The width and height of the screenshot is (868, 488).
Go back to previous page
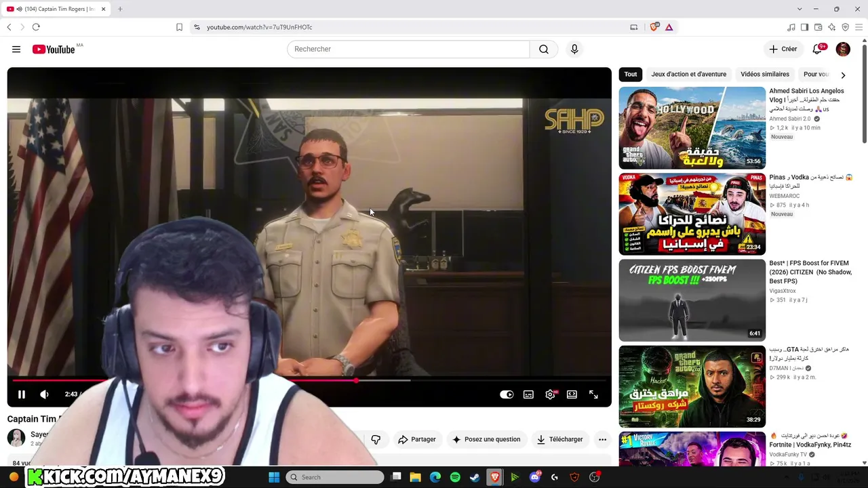click(9, 27)
